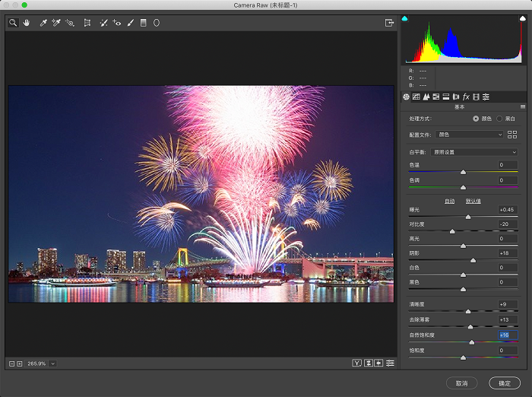532x397 pixels.
Task: Click the 曝光 exposure value field
Action: tap(507, 209)
